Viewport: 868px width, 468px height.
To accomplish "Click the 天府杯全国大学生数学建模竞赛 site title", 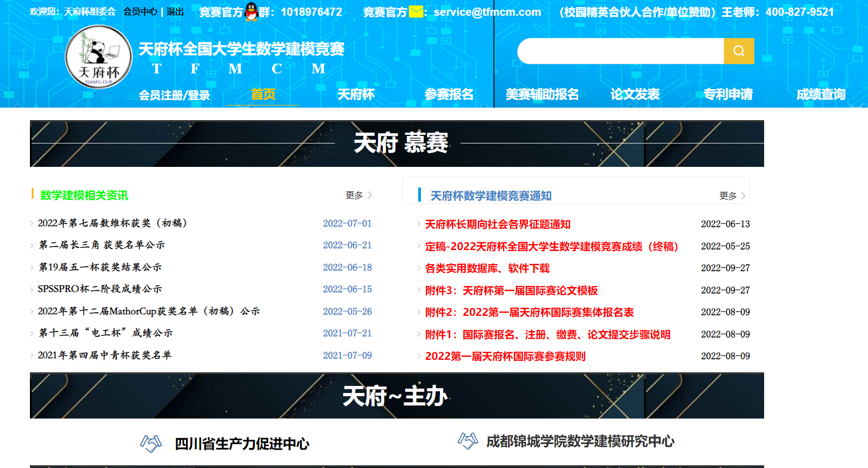I will pyautogui.click(x=241, y=49).
